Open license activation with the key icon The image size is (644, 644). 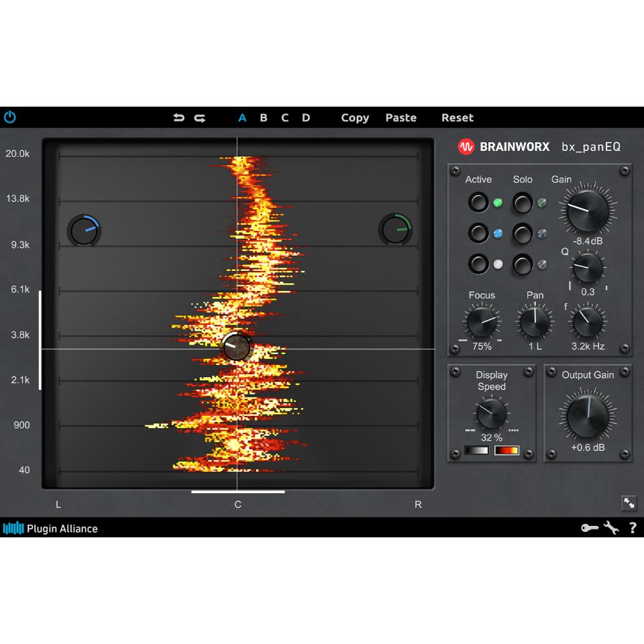590,528
